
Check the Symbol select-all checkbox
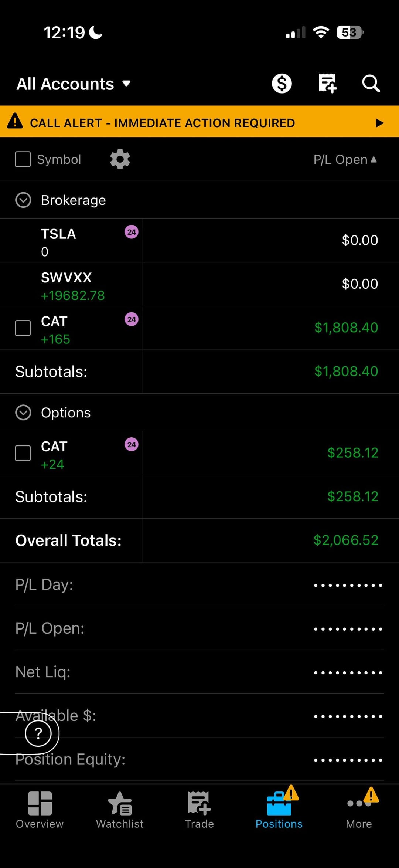[23, 160]
